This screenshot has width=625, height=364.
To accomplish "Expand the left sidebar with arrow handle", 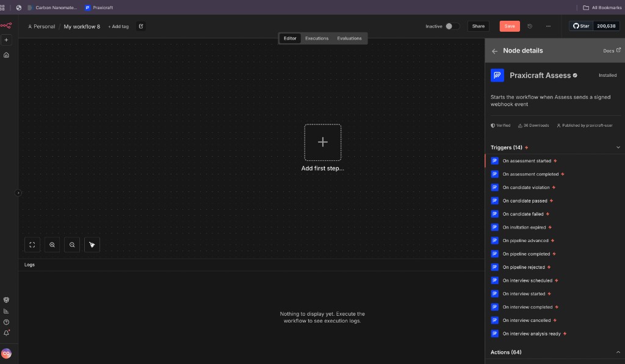I will click(18, 193).
